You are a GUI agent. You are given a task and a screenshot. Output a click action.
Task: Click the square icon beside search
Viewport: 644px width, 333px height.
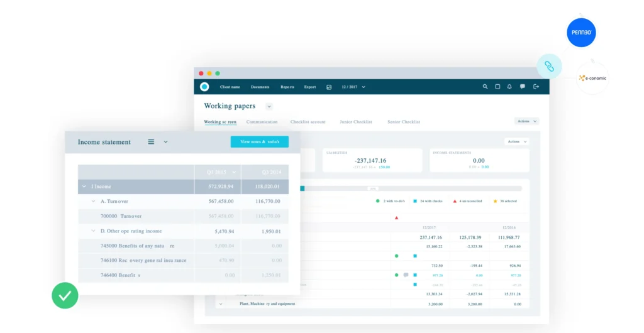click(x=497, y=87)
